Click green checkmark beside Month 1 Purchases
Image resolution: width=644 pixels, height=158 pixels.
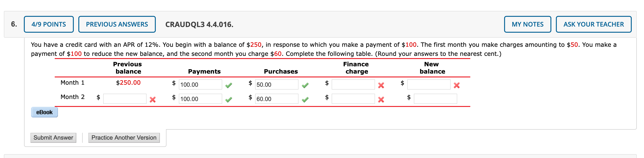tap(305, 86)
